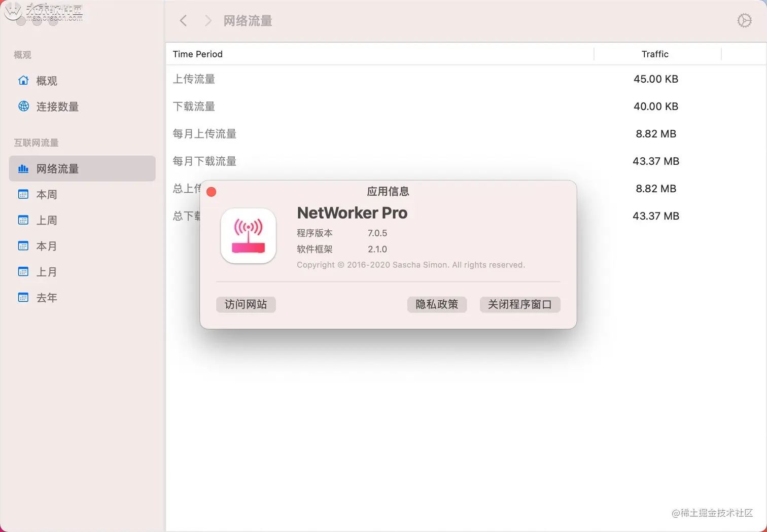Click the NetWorker Pro app icon
This screenshot has height=532, width=767.
249,236
